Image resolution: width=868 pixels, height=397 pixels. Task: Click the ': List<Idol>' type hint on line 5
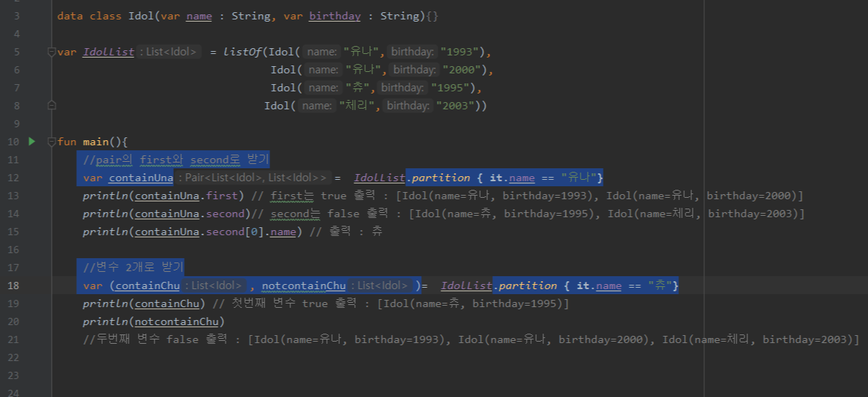click(169, 52)
